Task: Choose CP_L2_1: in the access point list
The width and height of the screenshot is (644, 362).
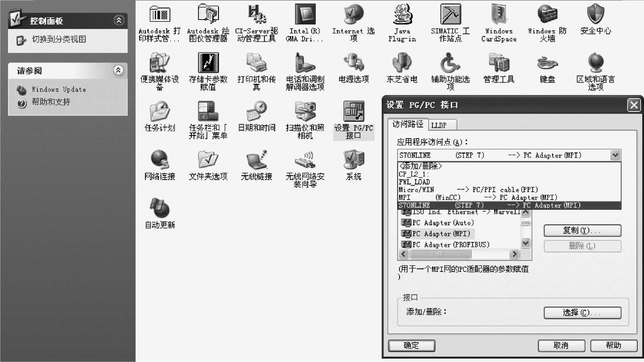Action: [x=509, y=174]
